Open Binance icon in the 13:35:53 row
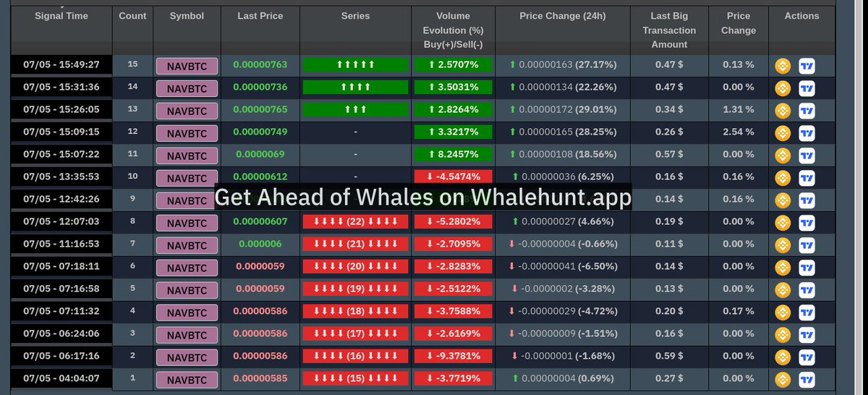This screenshot has width=868, height=395. 783,178
